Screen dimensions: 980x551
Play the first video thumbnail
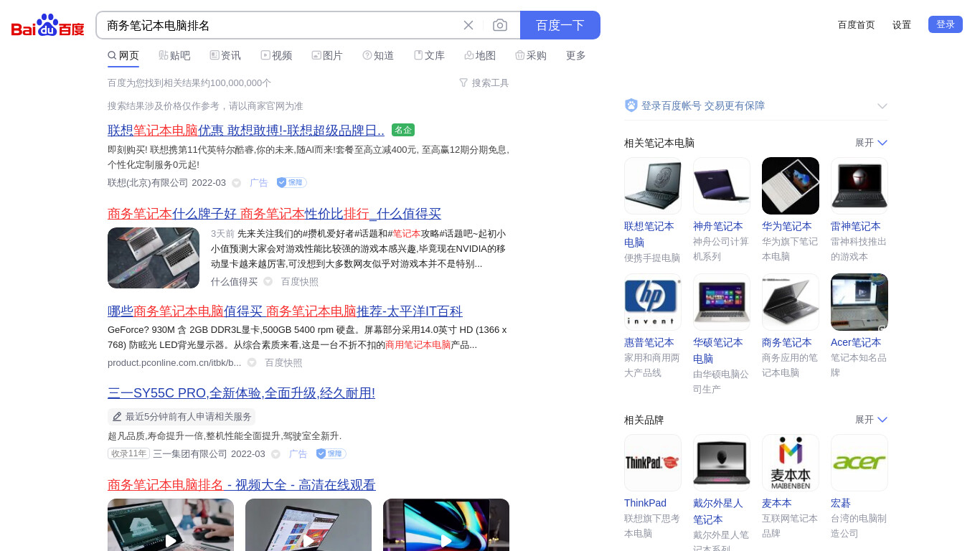[x=171, y=525]
